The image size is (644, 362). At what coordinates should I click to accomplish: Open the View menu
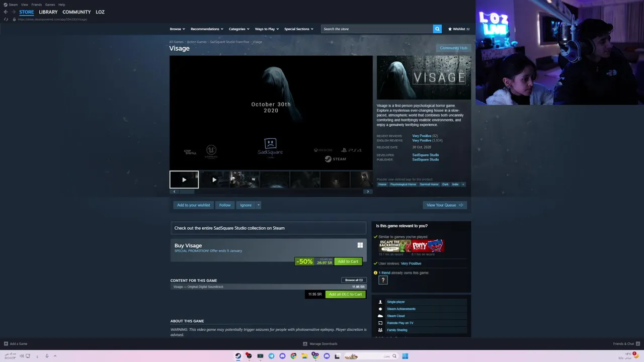25,5
